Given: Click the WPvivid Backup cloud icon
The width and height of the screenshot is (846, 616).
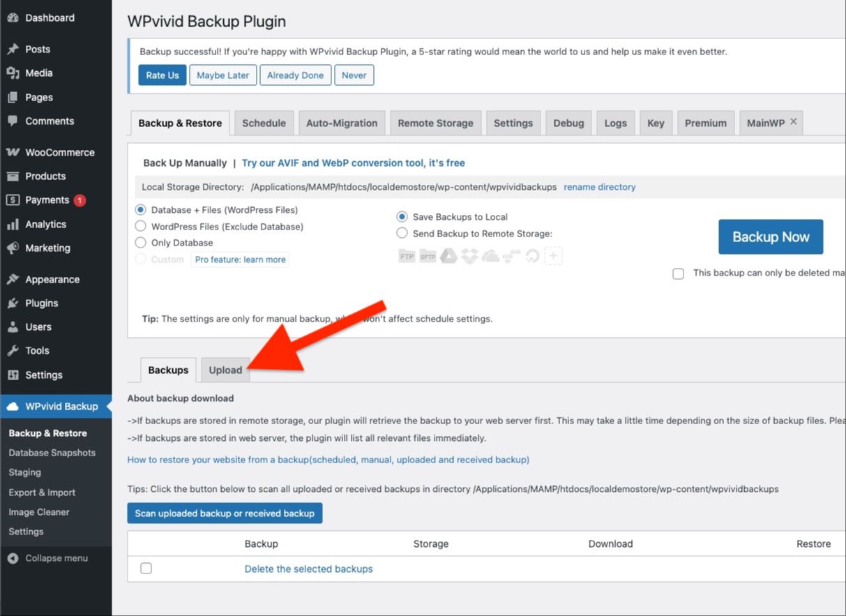Looking at the screenshot, I should [x=13, y=406].
